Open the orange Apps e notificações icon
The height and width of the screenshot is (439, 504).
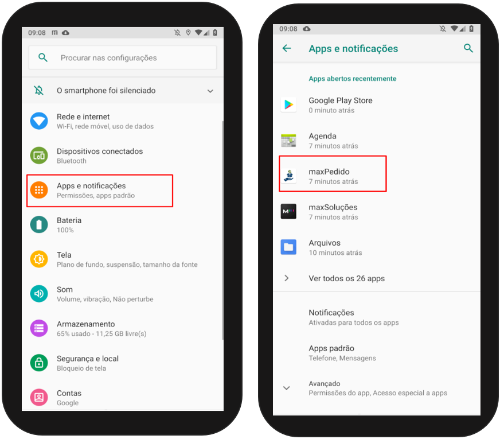[x=39, y=190]
